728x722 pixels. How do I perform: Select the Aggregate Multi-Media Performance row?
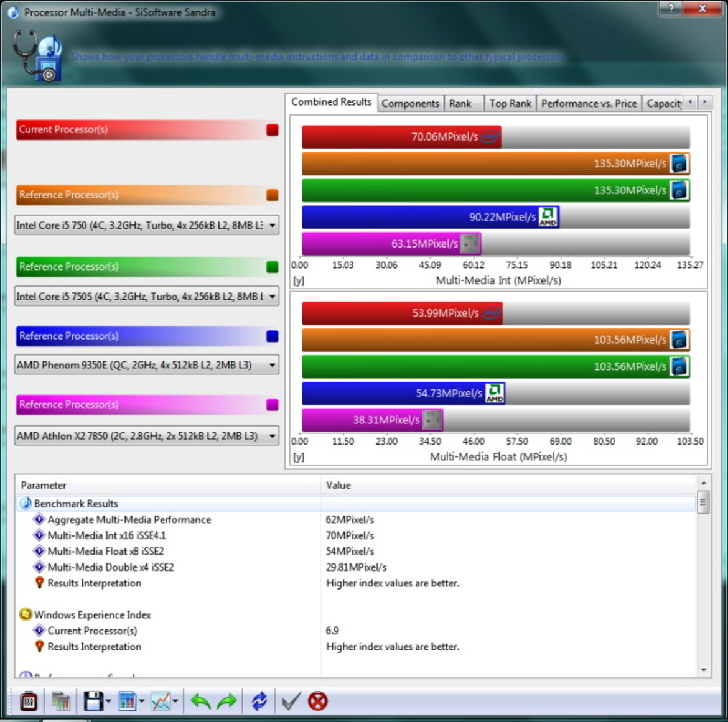[x=356, y=520]
